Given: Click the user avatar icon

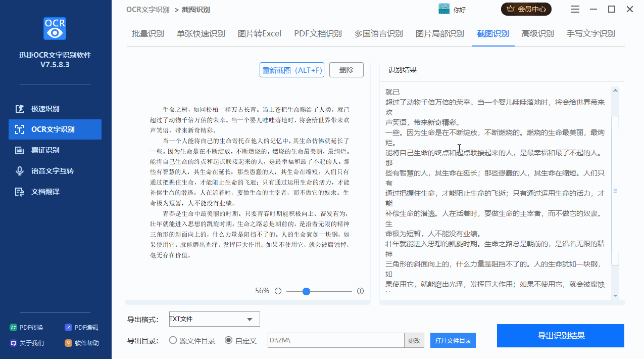Looking at the screenshot, I should [444, 9].
